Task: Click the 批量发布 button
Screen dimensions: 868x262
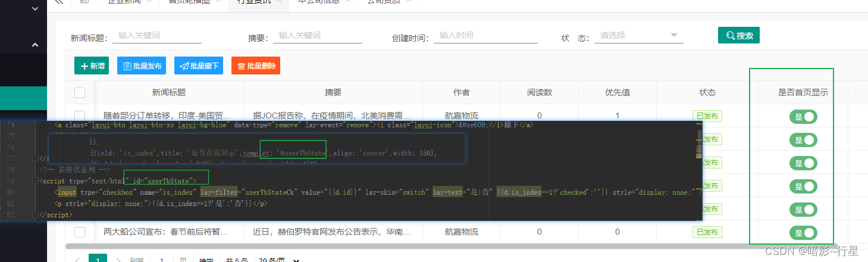Action: [142, 65]
